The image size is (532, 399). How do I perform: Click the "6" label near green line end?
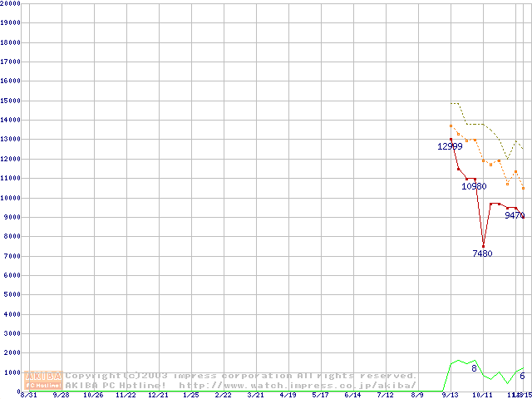[522, 377]
